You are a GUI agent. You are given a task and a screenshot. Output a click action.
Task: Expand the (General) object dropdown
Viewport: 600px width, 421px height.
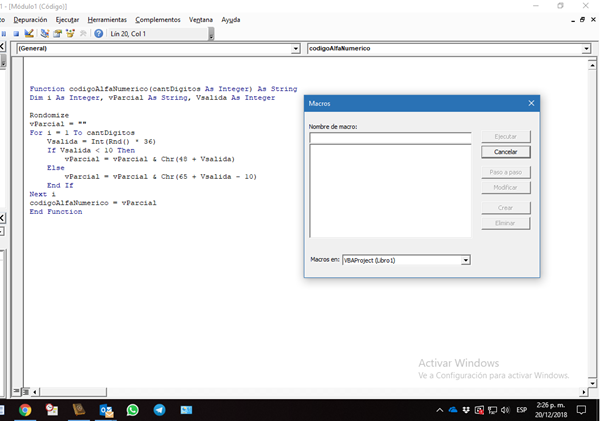point(295,48)
